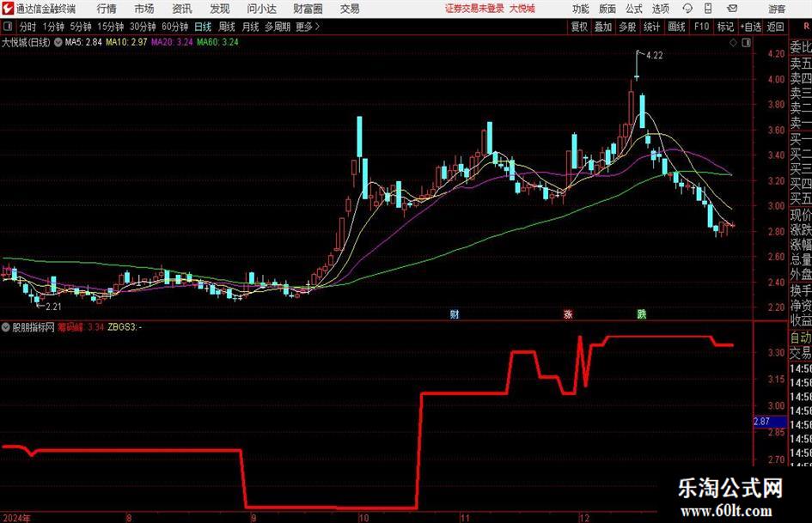Screen dimensions: 812x523
Task: Click the MA10: 2.97 label
Action: tap(126, 42)
